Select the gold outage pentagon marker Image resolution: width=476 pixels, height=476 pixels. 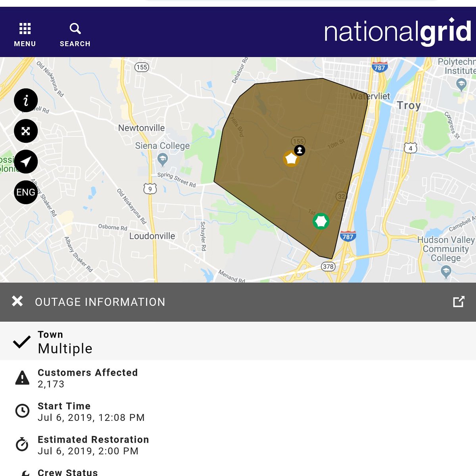click(x=292, y=159)
